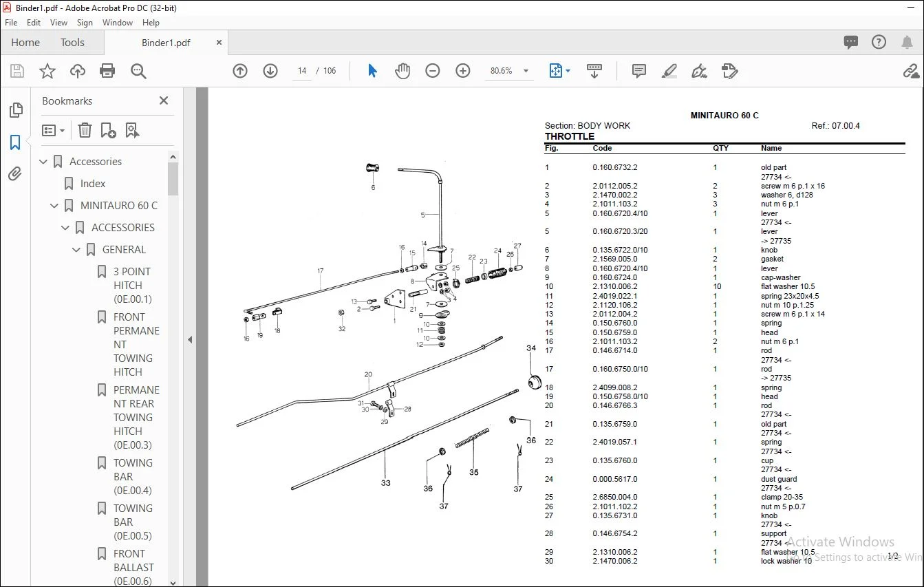
Task: Collapse the GENERAL bookmark group
Action: click(x=77, y=250)
